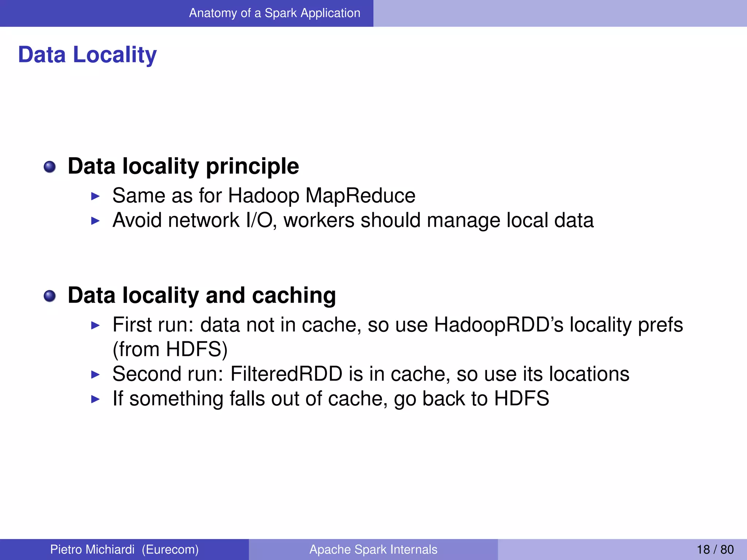Image resolution: width=747 pixels, height=560 pixels.
Task: Select the Data locality and caching heading
Action: [202, 295]
